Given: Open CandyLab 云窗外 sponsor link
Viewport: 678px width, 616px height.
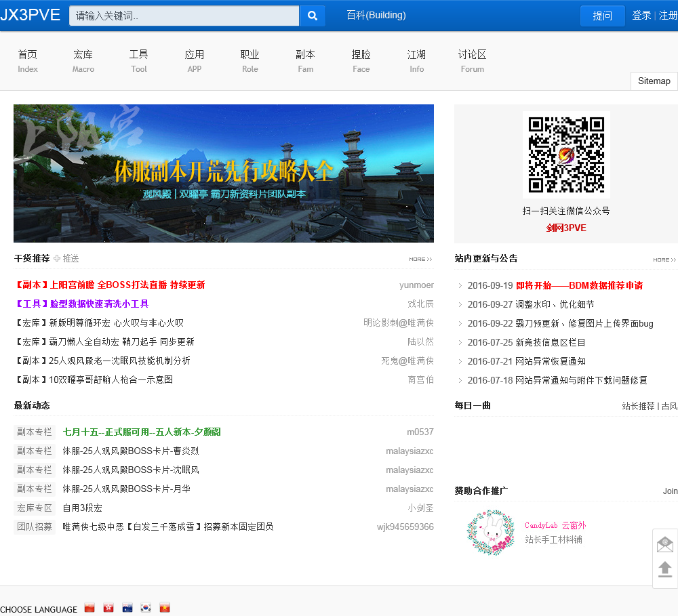Looking at the screenshot, I should 555,526.
